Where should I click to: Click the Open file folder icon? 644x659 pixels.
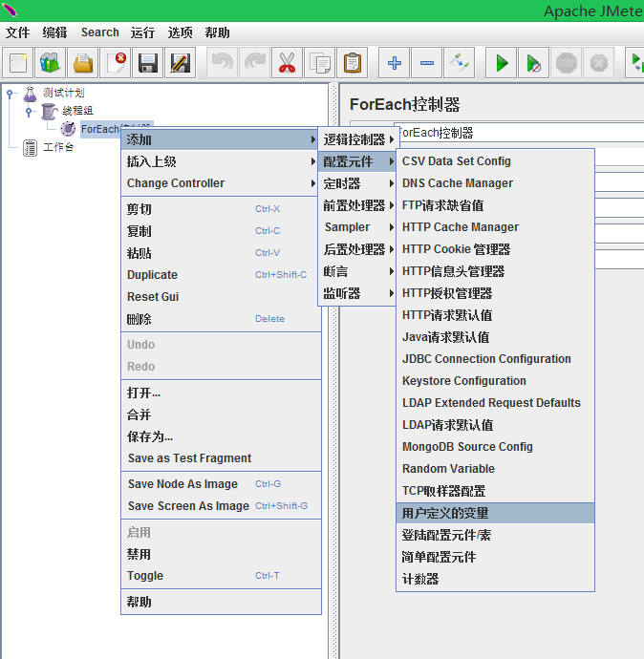83,63
